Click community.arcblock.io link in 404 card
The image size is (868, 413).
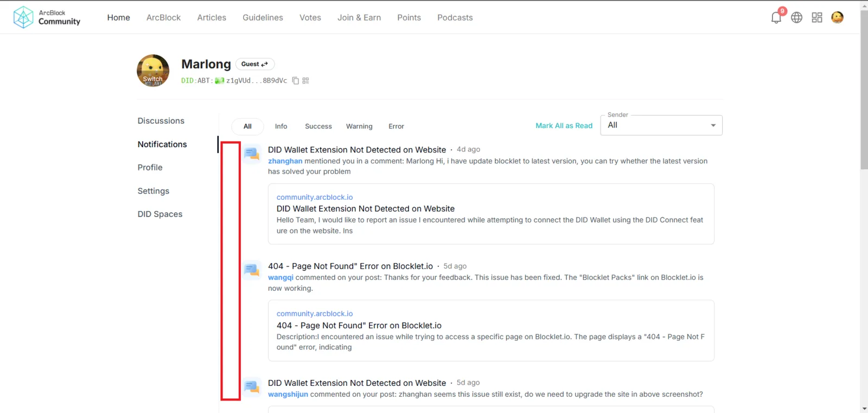(x=315, y=314)
